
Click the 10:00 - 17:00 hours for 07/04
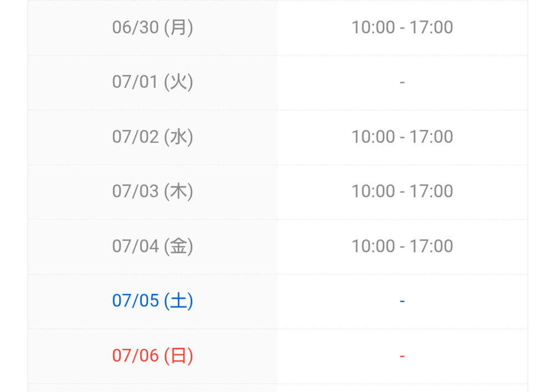pyautogui.click(x=402, y=247)
